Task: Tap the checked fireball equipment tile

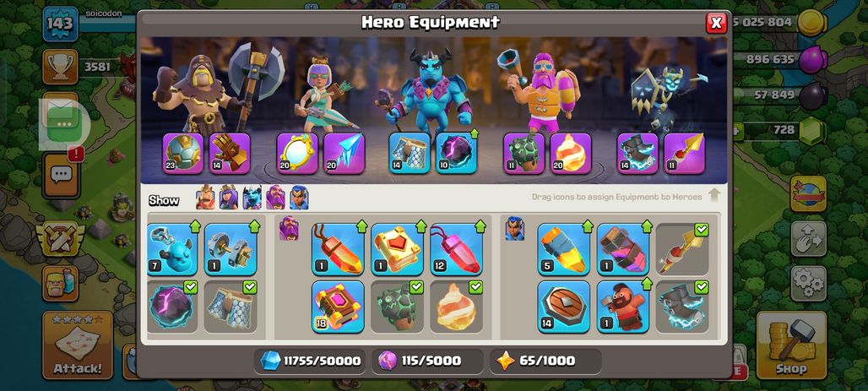Action: pos(456,307)
